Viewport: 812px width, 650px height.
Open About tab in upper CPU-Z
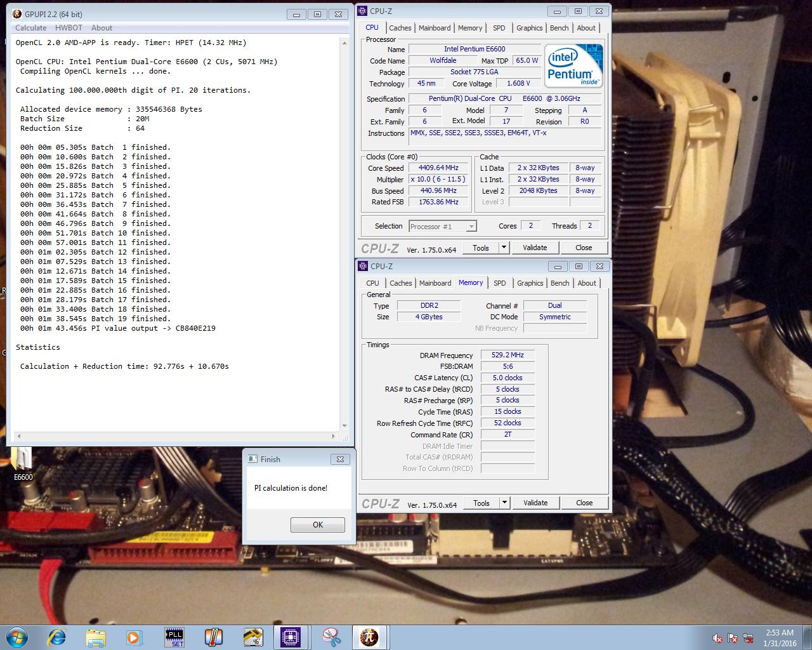point(586,28)
